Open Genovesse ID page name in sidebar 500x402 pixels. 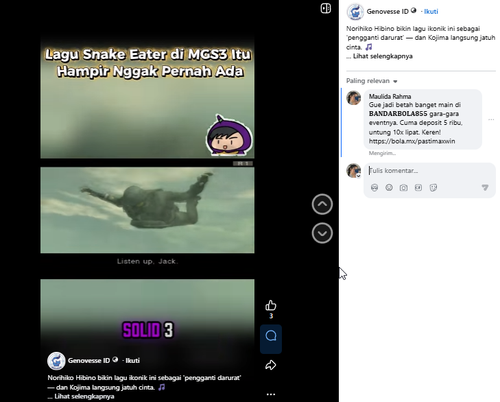click(x=387, y=12)
